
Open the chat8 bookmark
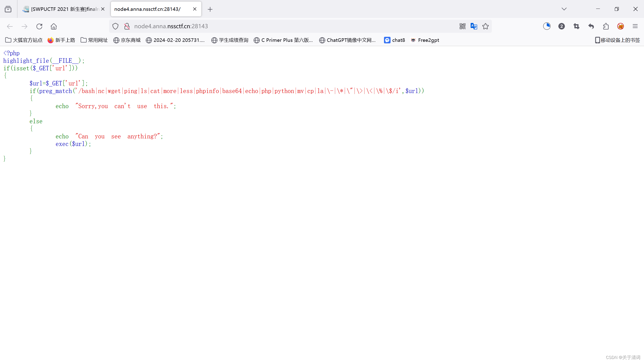pos(395,40)
